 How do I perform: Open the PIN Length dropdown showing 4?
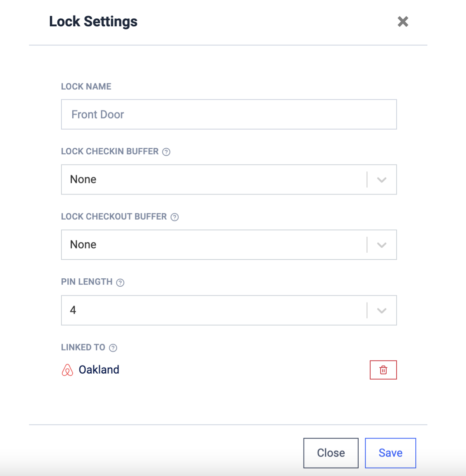(x=229, y=310)
